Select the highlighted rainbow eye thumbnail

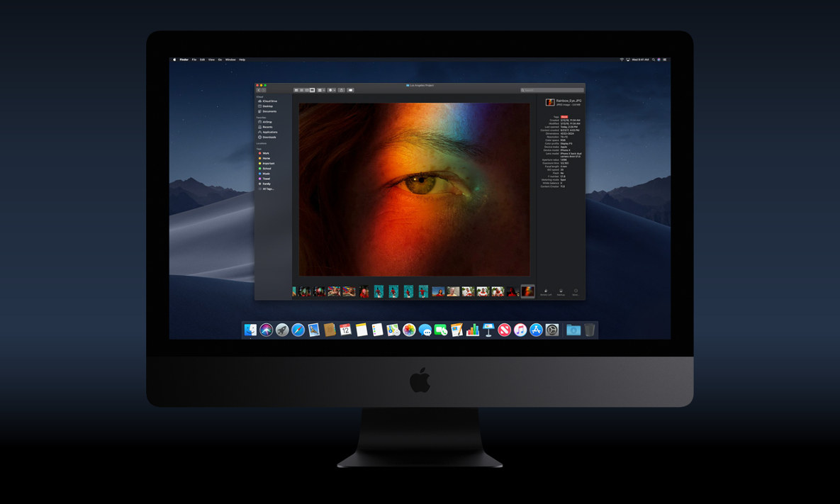[527, 291]
